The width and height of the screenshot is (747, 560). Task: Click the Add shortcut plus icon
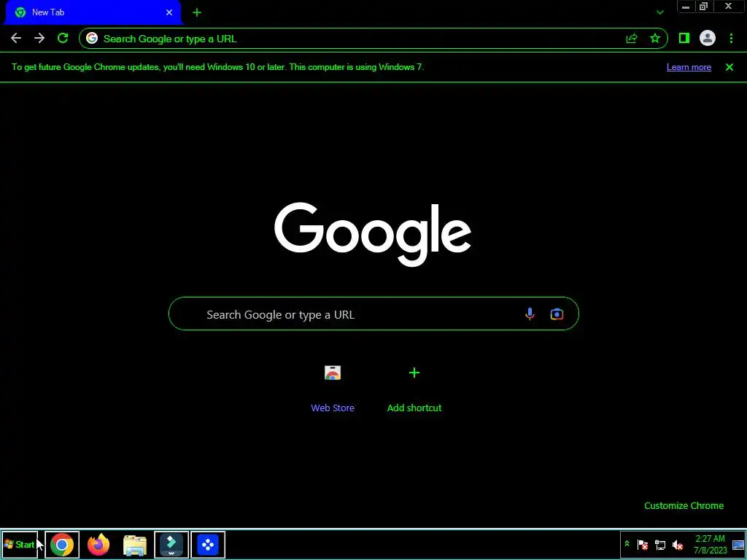pos(414,373)
